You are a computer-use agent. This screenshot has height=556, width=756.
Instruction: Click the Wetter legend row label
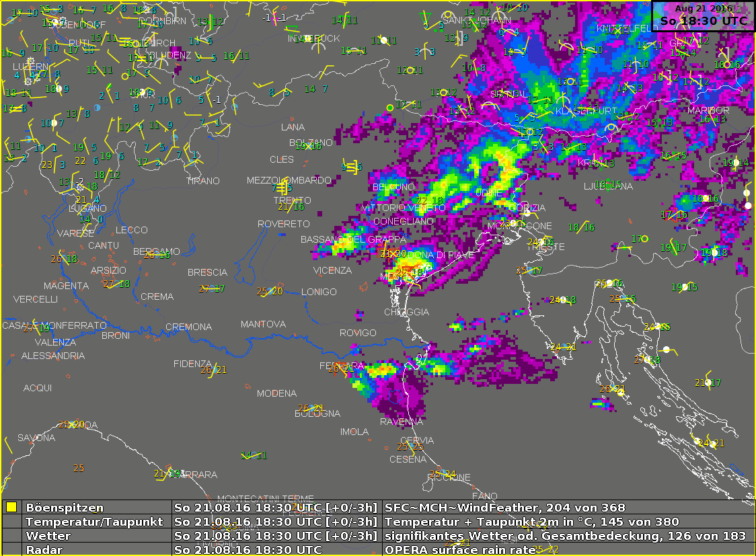coord(48,536)
